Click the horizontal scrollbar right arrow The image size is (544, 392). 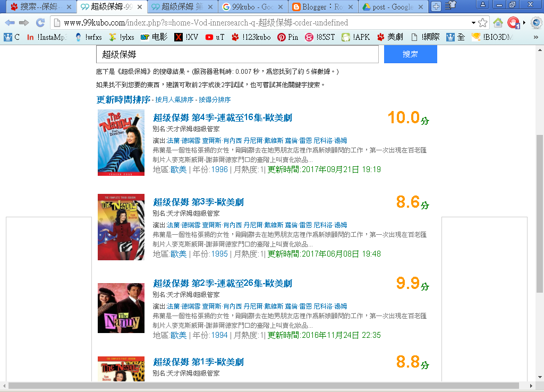tap(531, 386)
